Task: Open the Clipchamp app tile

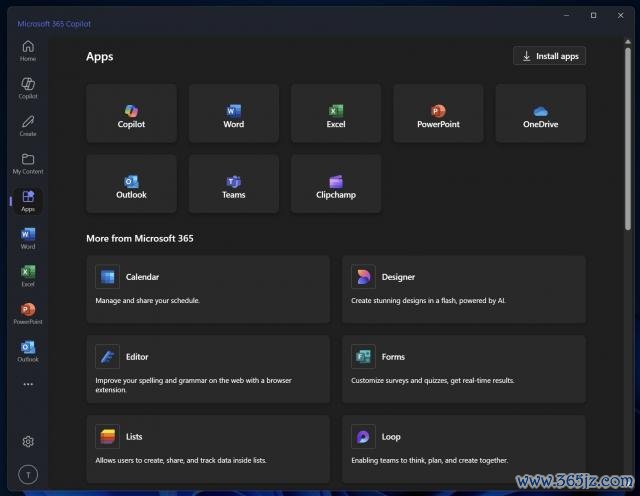Action: pos(336,184)
